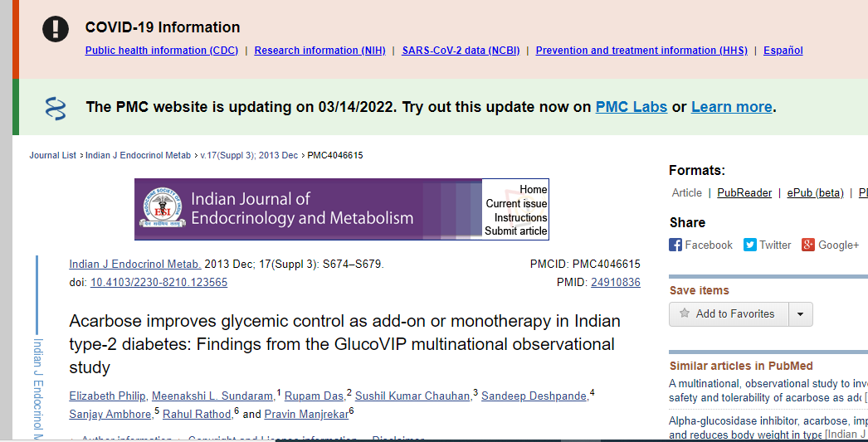The height and width of the screenshot is (442, 868).
Task: Click author Elizabeth Philip
Action: (108, 396)
